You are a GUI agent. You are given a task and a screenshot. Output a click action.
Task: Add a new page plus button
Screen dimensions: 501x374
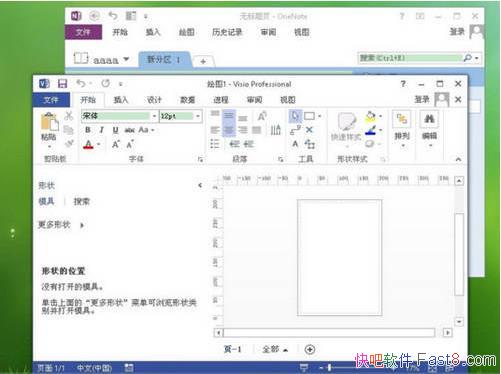(x=310, y=349)
